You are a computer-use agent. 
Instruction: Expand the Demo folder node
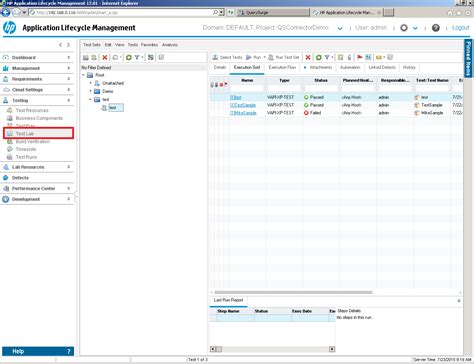click(x=90, y=91)
